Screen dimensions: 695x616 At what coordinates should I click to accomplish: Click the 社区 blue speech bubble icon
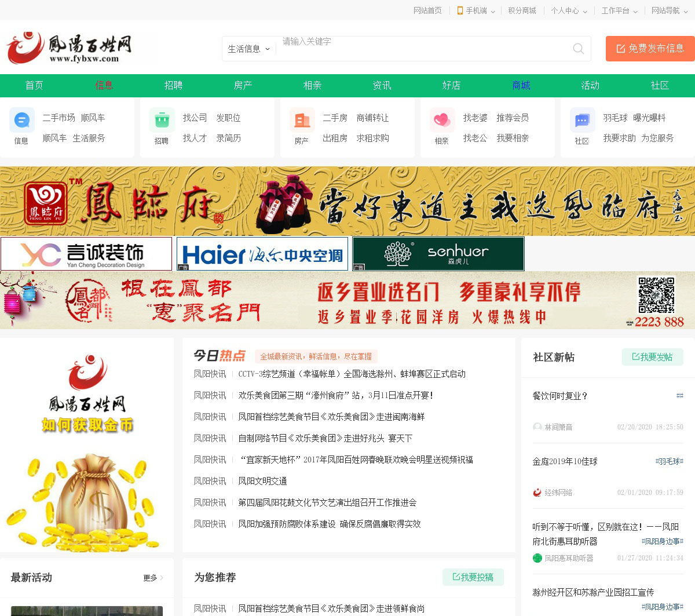[x=583, y=121]
